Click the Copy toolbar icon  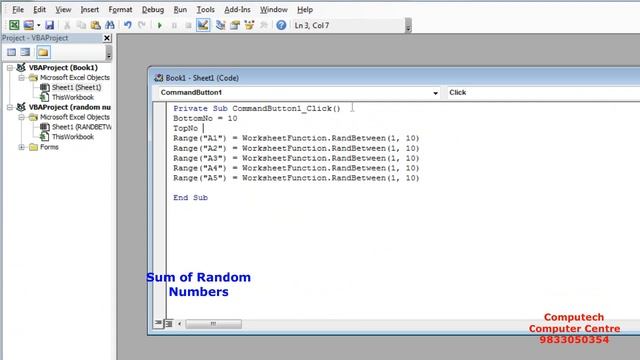(x=81, y=25)
